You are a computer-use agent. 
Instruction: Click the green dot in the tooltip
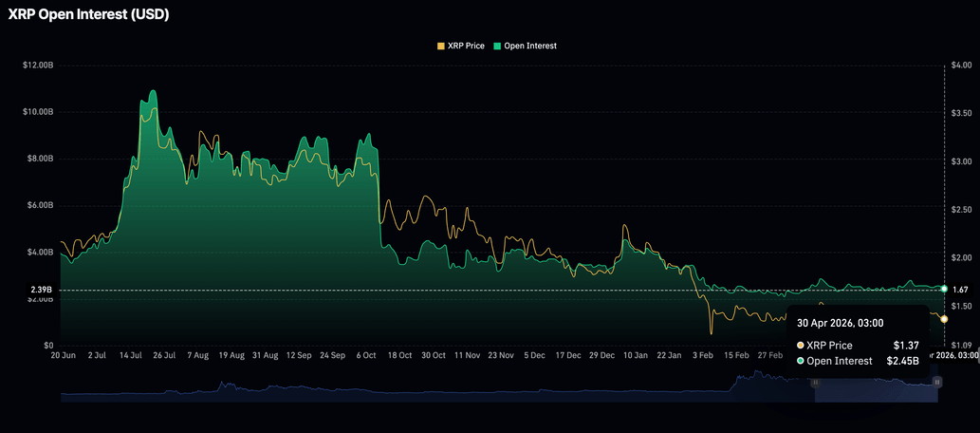click(801, 361)
